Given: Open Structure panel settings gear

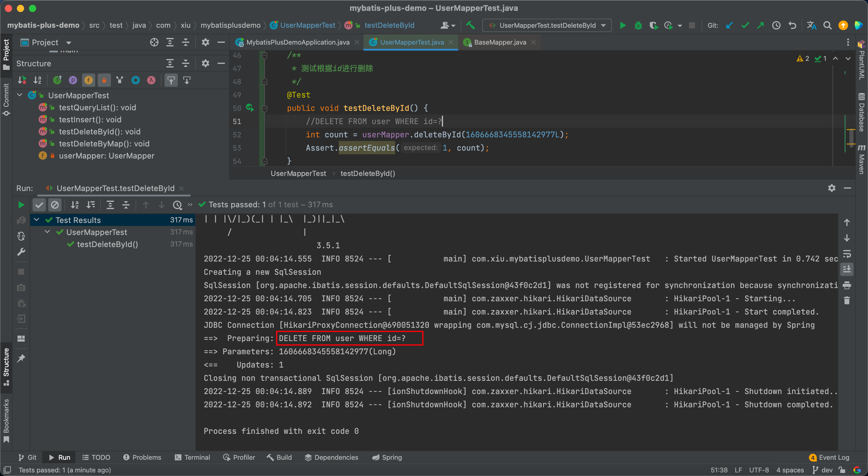Looking at the screenshot, I should (x=205, y=63).
